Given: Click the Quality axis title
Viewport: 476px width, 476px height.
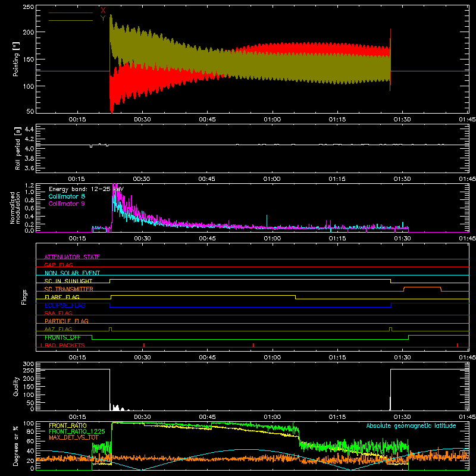Looking at the screenshot, I should 16,386.
